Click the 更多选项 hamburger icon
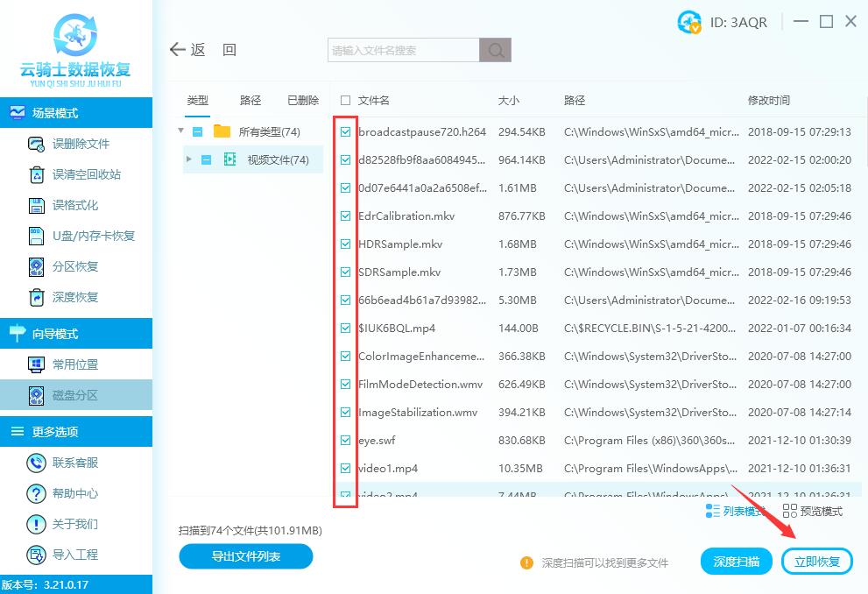This screenshot has height=594, width=868. coord(18,431)
